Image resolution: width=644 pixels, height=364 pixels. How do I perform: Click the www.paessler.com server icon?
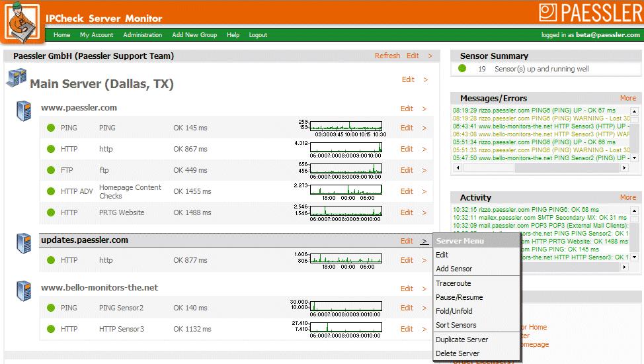[24, 111]
